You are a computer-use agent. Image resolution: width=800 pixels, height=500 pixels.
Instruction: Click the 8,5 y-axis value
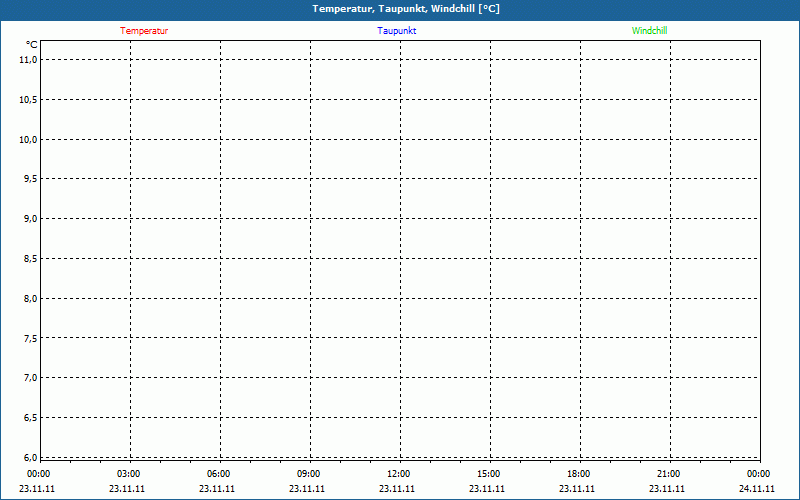[31, 259]
